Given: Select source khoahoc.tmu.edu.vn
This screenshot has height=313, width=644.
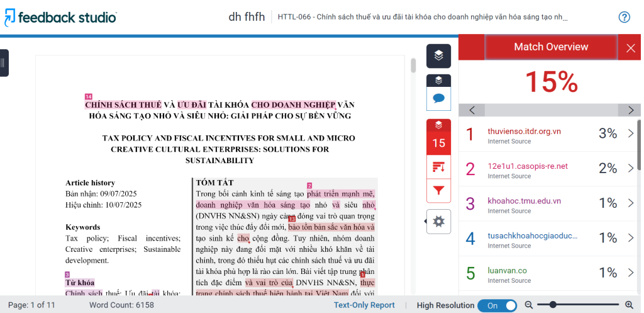Looking at the screenshot, I should pyautogui.click(x=524, y=201).
